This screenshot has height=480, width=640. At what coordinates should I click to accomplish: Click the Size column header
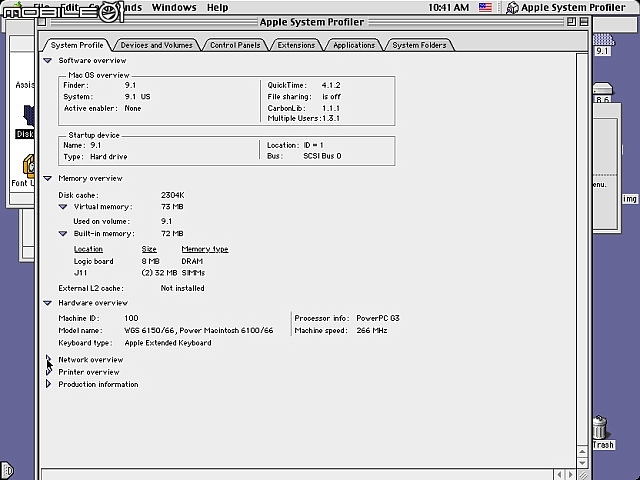[x=149, y=249]
